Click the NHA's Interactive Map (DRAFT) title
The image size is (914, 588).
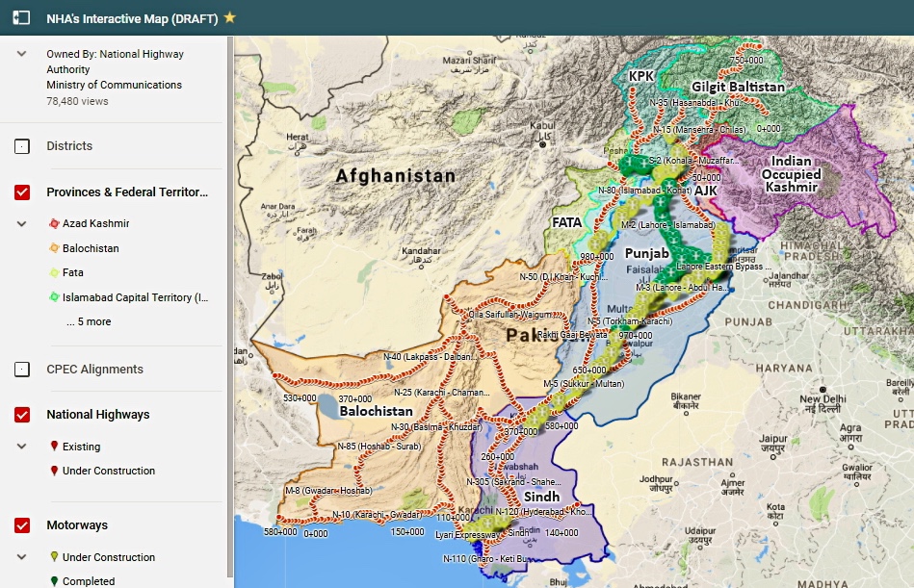[x=132, y=18]
